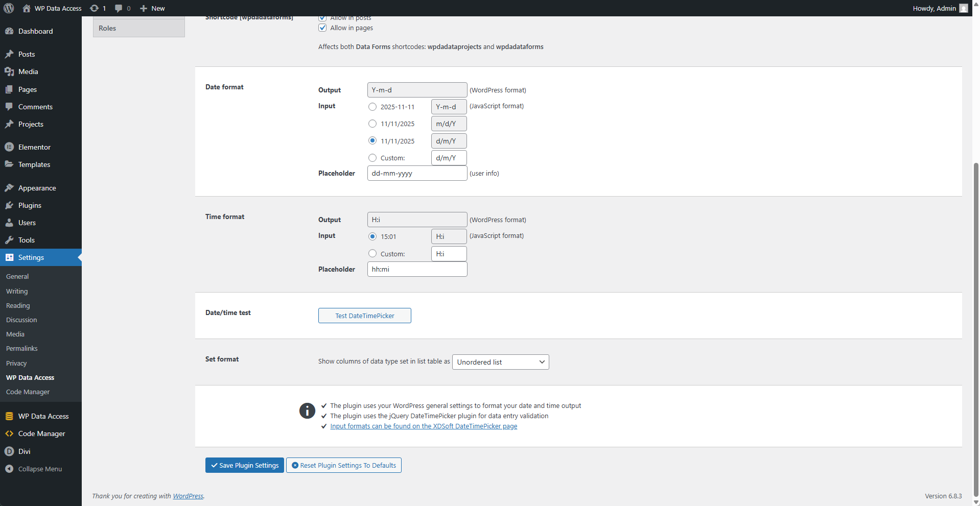The width and height of the screenshot is (980, 506).
Task: Open Code Manager via its sidebar icon
Action: click(x=9, y=433)
